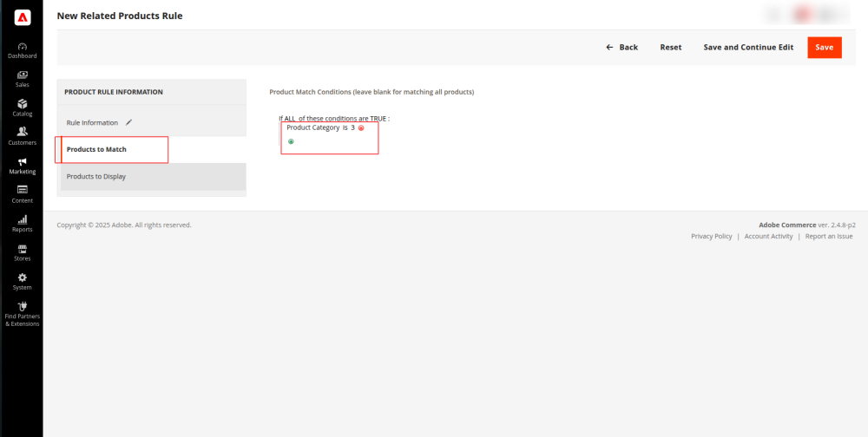
Task: Add a new condition with green plus
Action: (291, 141)
